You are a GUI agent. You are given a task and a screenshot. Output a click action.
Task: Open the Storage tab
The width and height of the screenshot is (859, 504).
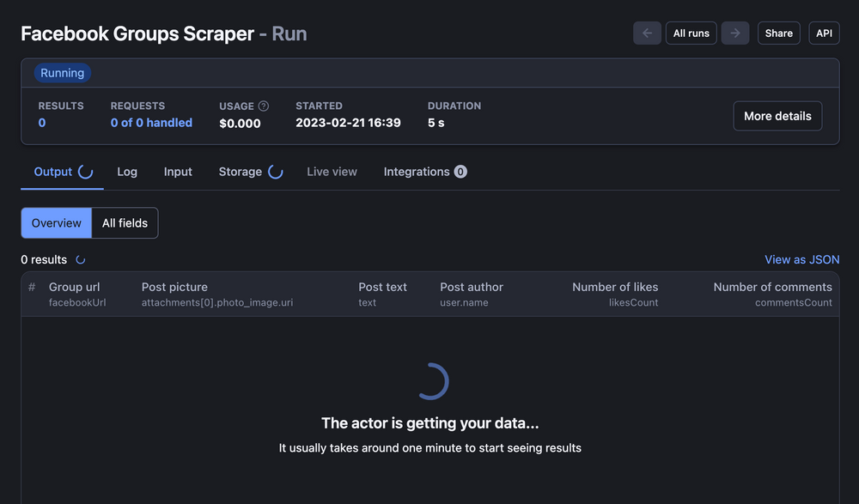(x=241, y=172)
